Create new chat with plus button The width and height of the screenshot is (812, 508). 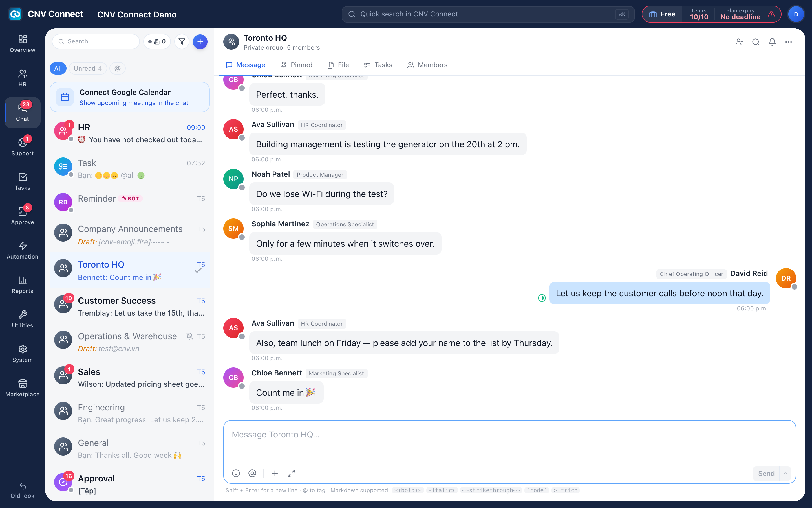click(200, 42)
